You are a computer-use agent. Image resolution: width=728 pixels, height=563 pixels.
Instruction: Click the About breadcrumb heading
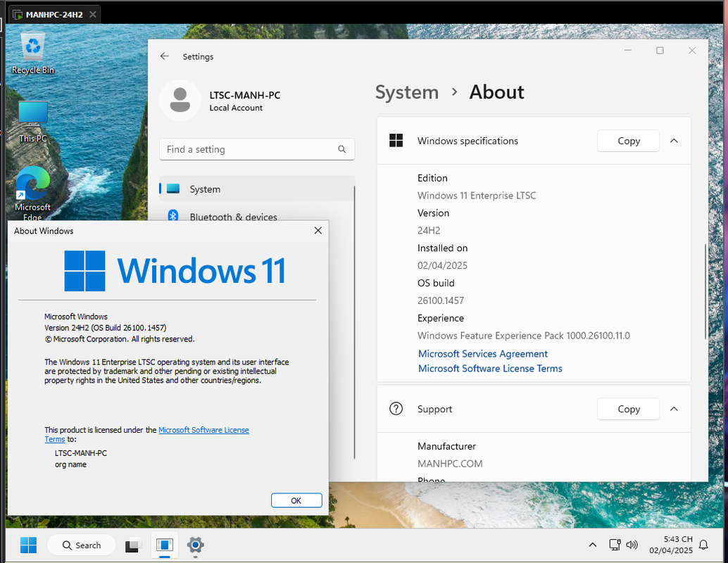496,92
